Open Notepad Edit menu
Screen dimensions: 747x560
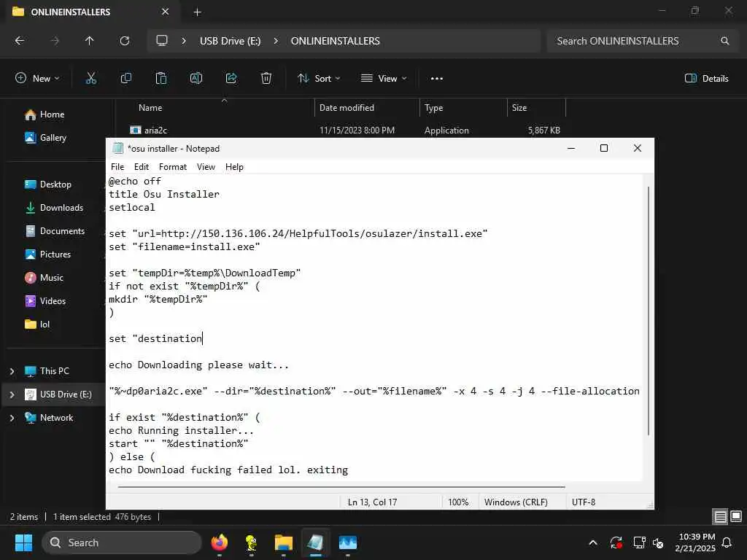pyautogui.click(x=142, y=167)
